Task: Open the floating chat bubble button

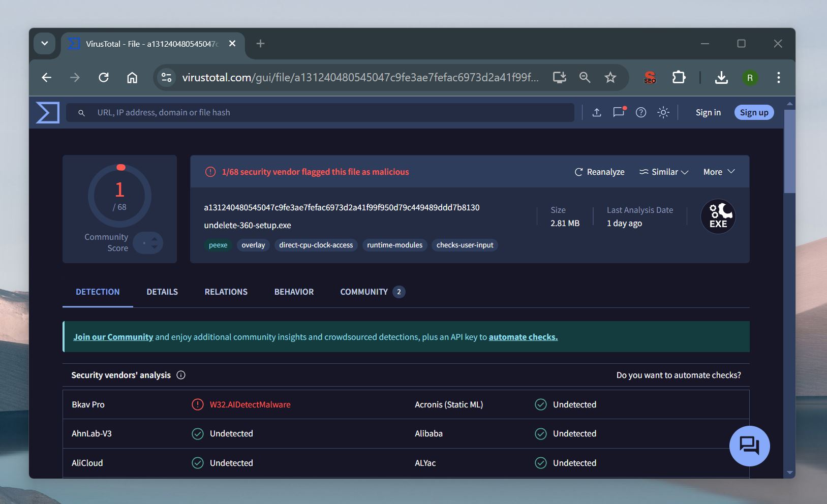Action: tap(749, 446)
